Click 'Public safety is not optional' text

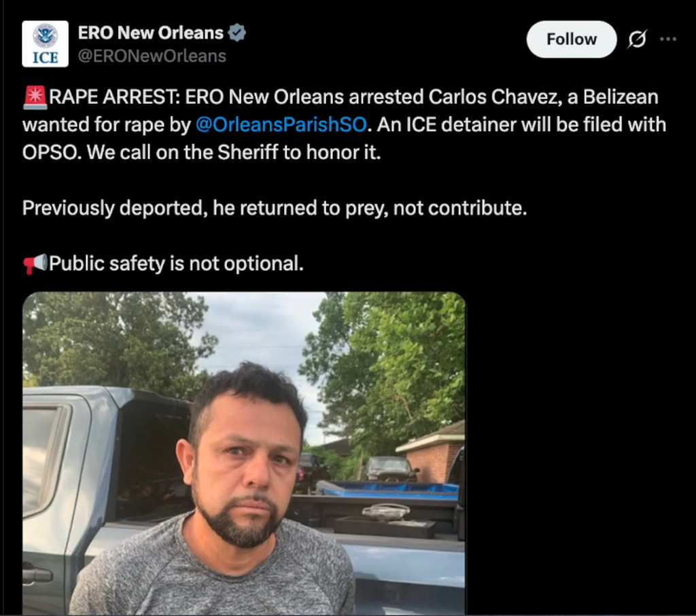tap(176, 264)
